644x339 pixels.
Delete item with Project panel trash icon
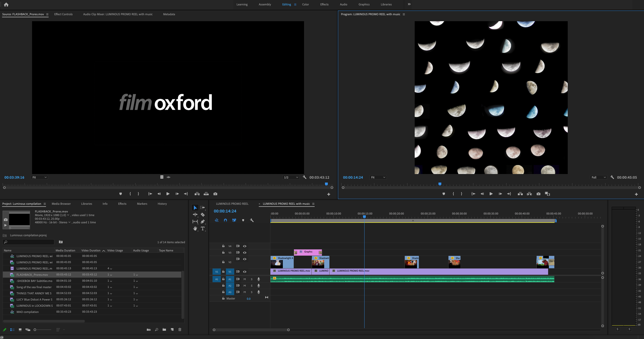point(180,330)
